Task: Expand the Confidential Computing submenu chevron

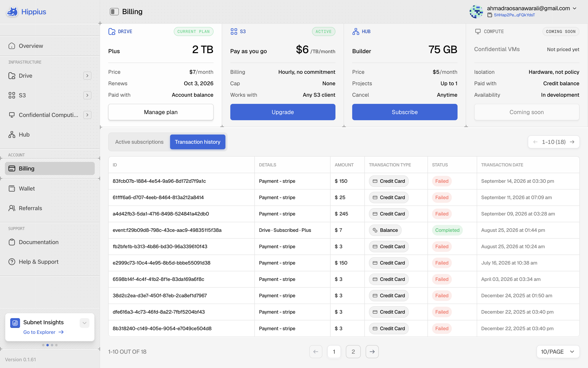Action: [87, 115]
